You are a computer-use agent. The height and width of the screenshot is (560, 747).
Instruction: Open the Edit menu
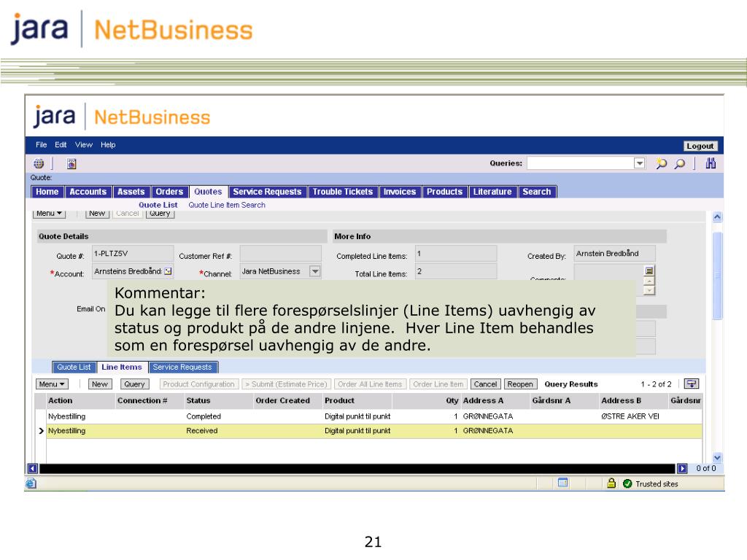[61, 145]
